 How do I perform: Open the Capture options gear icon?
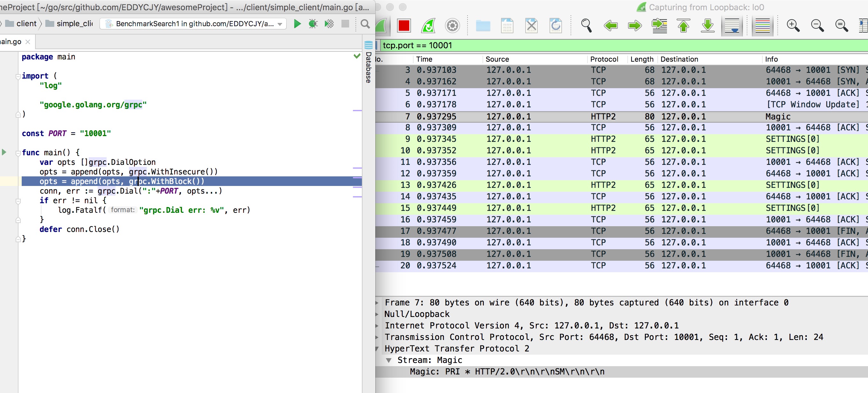452,25
